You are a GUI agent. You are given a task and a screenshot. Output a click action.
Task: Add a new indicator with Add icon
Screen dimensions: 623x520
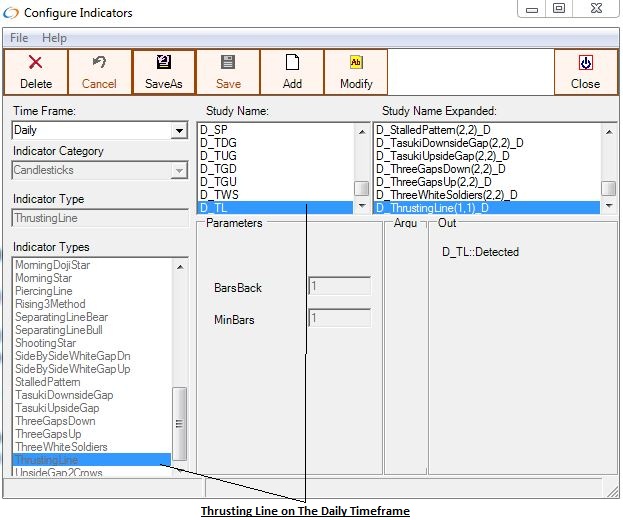click(x=292, y=63)
